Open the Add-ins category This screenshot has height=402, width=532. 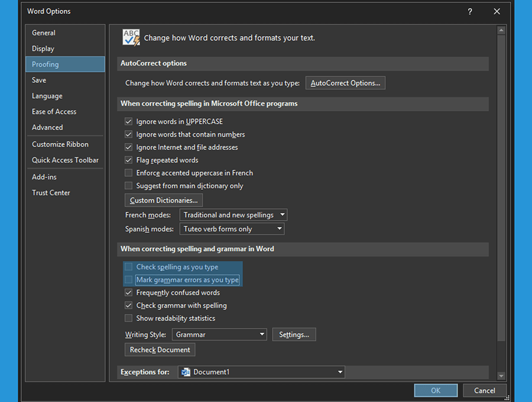[65, 177]
